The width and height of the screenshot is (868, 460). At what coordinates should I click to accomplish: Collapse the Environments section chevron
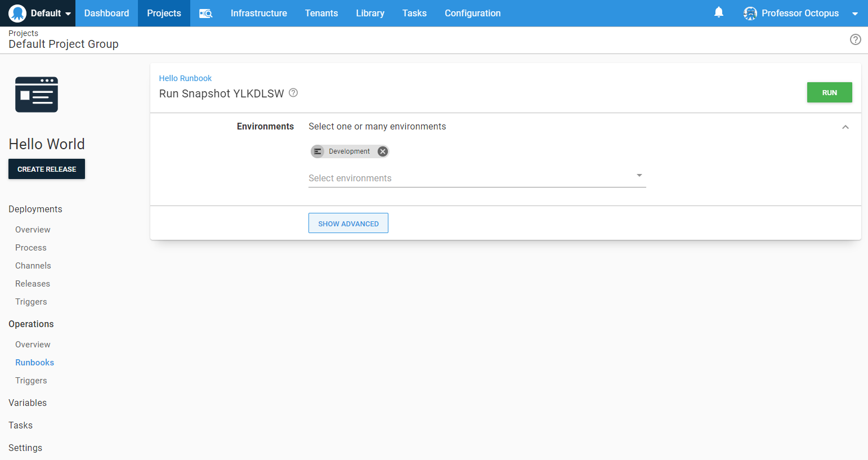[x=845, y=127]
